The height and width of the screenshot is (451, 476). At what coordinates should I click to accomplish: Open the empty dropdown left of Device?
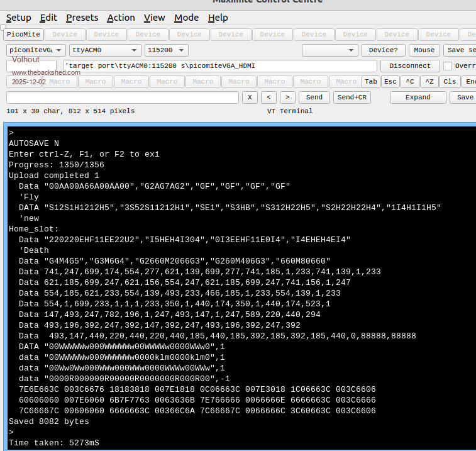pos(330,50)
